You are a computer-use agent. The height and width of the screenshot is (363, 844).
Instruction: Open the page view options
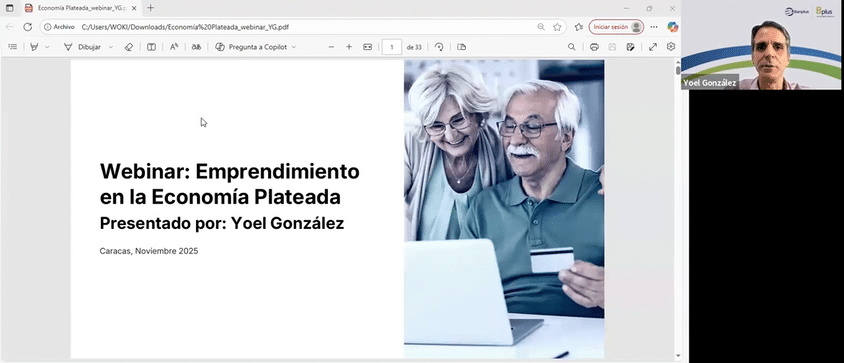[461, 47]
